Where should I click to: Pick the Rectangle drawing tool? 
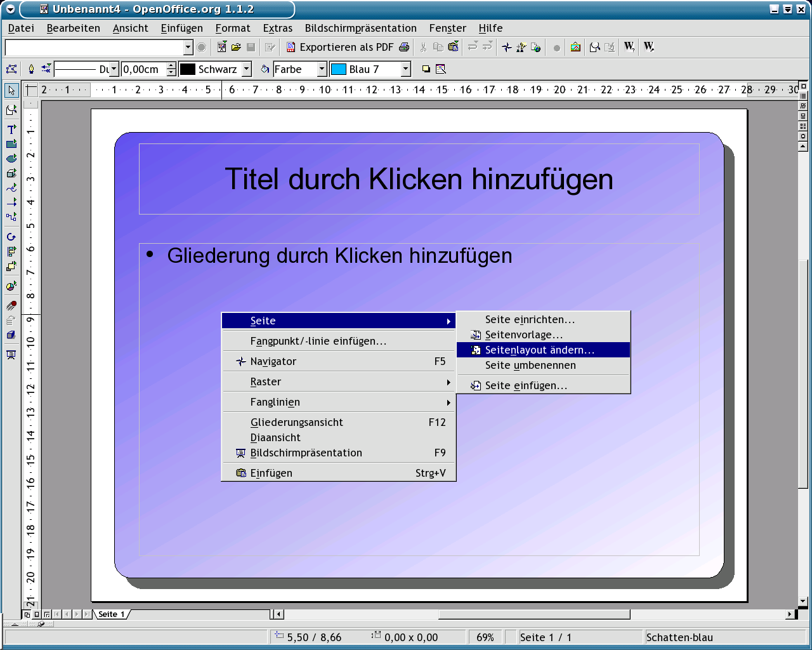pos(11,144)
